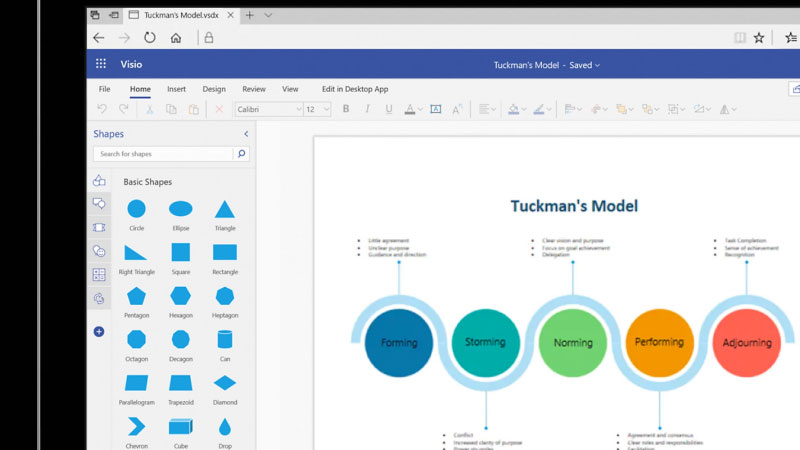Viewport: 800px width, 450px height.
Task: Open the font name Calibri combo box
Action: 269,109
